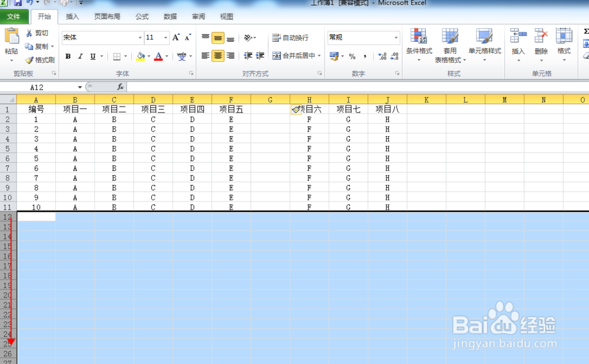Click the phonetic guide wén icon
This screenshot has height=364, width=589.
coord(182,57)
